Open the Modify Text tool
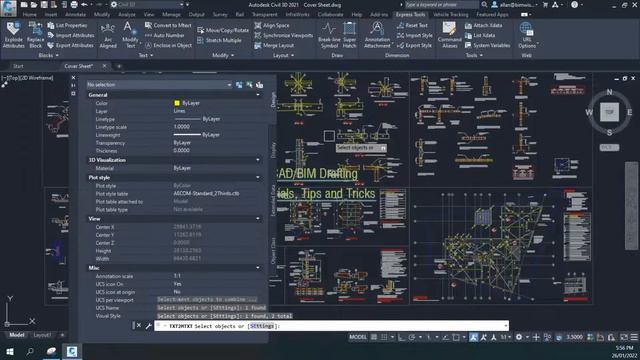Image resolution: width=640 pixels, height=360 pixels. [130, 35]
